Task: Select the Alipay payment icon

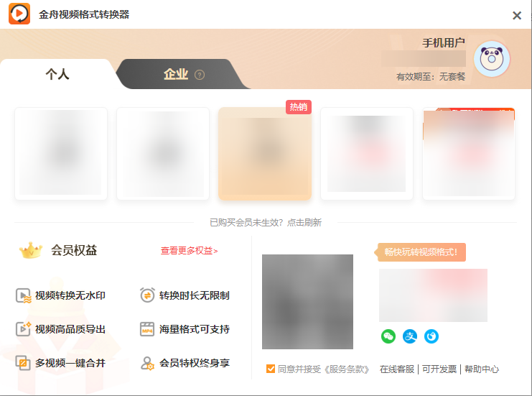Action: click(410, 336)
